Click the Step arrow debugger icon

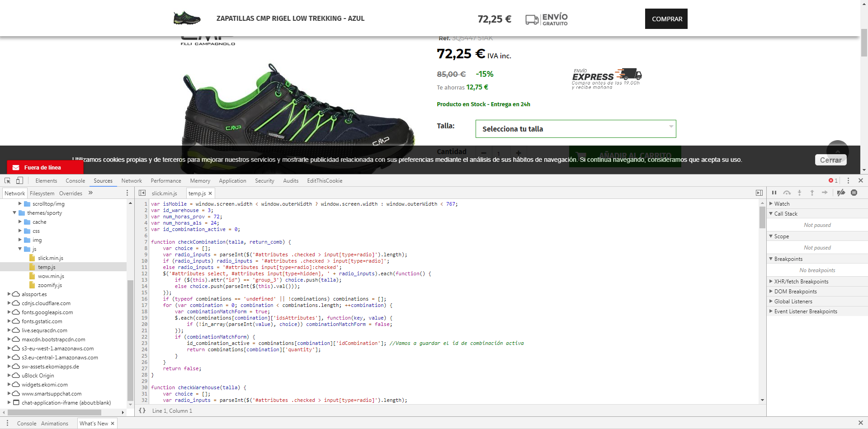[825, 193]
